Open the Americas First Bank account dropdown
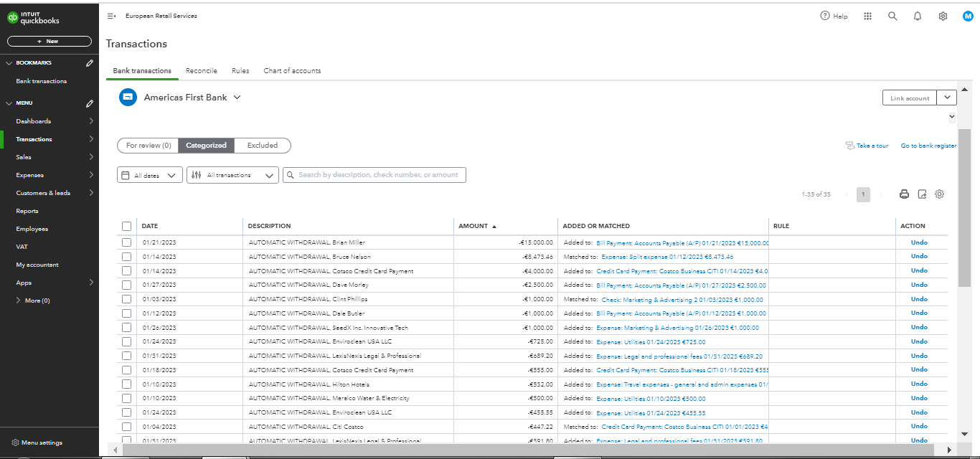Viewport: 980px width, 459px height. [237, 98]
